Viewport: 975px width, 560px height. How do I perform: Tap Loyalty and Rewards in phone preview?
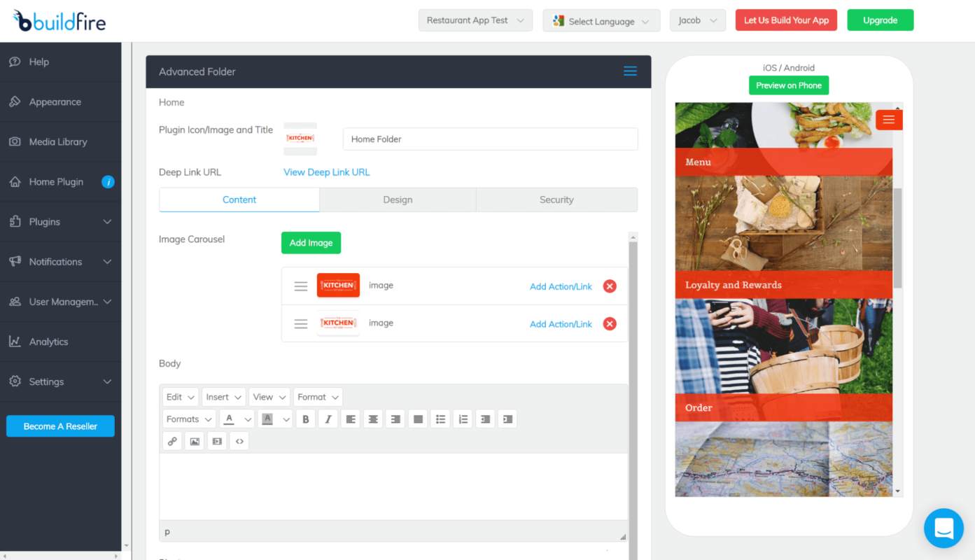(x=784, y=285)
